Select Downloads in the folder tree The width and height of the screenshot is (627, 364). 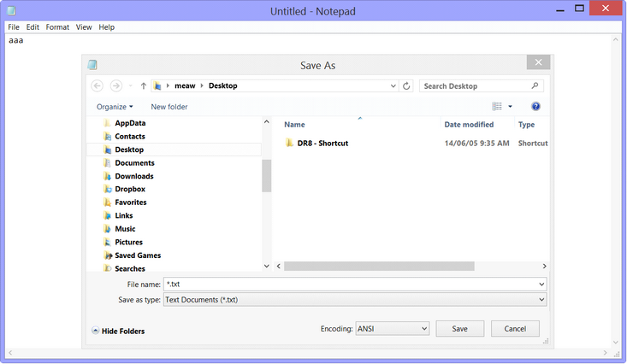[x=133, y=176]
